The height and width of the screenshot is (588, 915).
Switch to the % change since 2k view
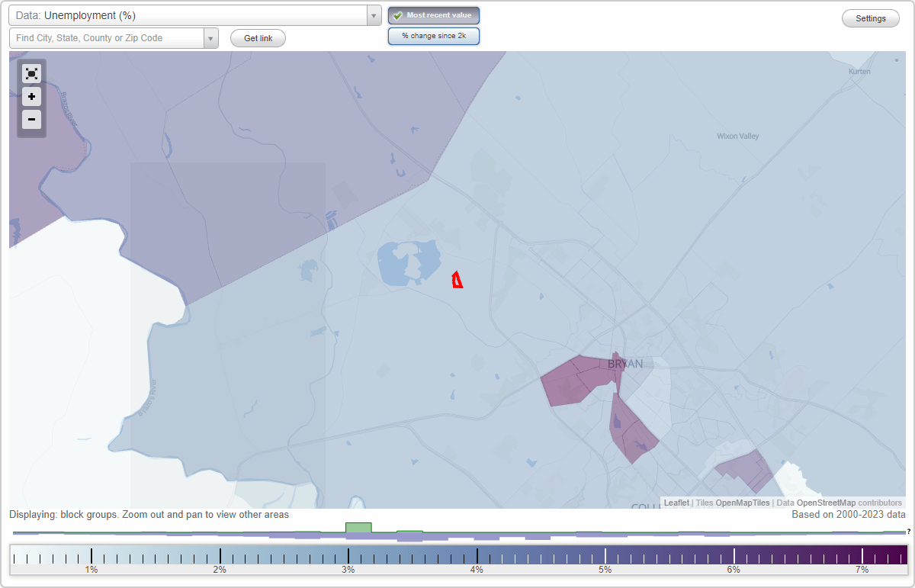pos(433,35)
